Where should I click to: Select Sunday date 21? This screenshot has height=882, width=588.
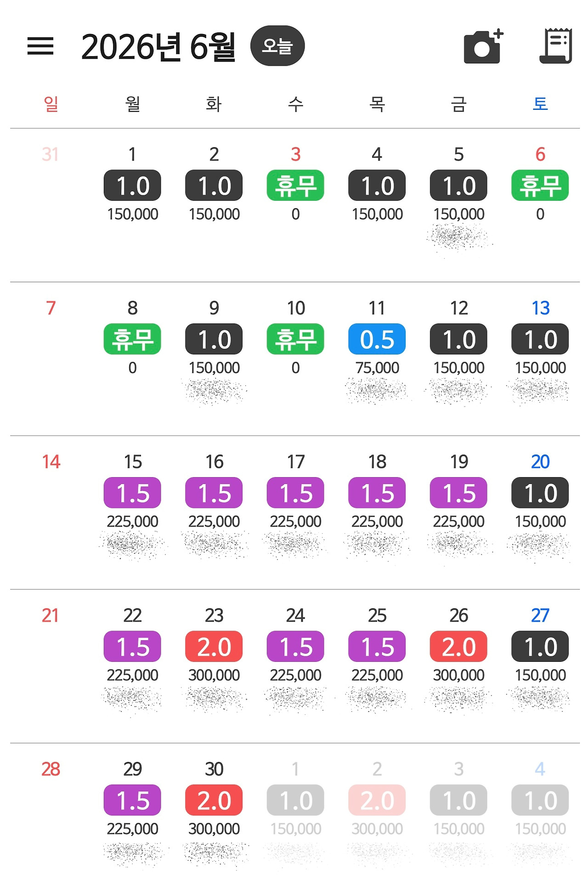pyautogui.click(x=51, y=615)
